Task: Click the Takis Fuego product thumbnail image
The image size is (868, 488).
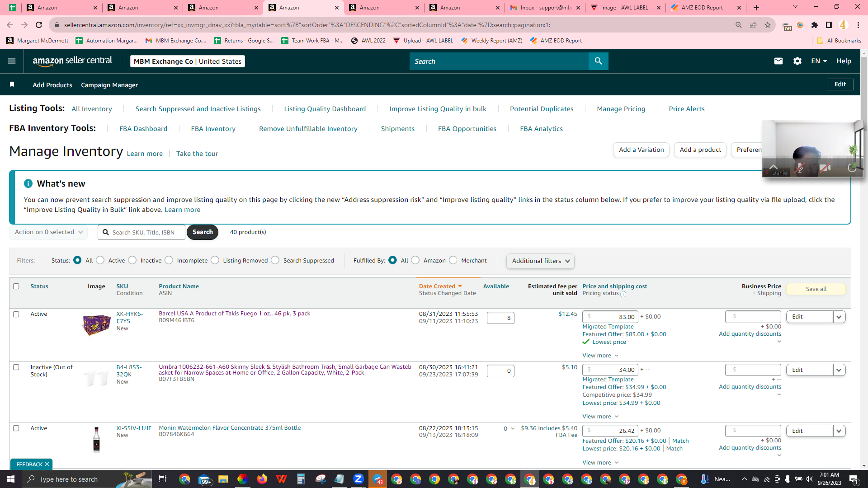Action: click(x=96, y=325)
